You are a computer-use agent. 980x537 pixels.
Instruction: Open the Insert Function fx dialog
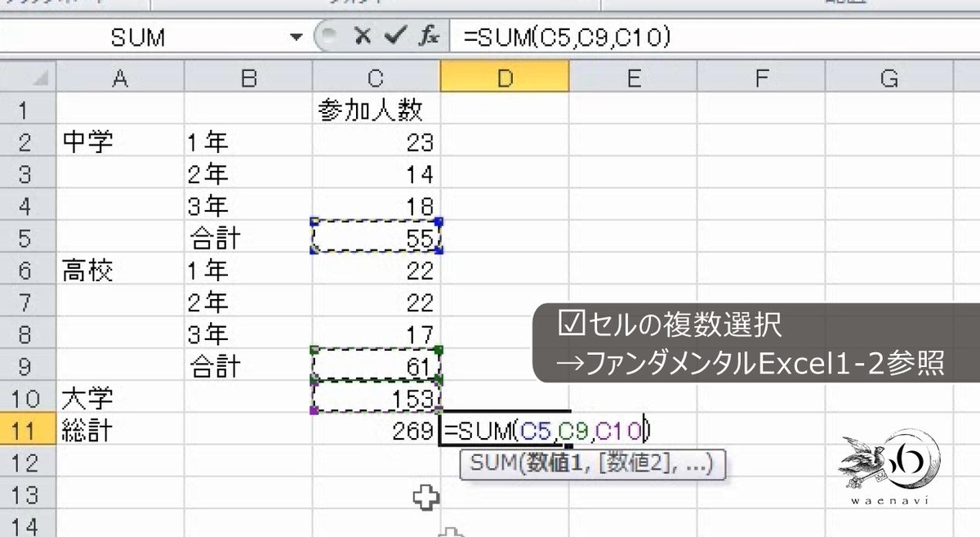pos(430,36)
